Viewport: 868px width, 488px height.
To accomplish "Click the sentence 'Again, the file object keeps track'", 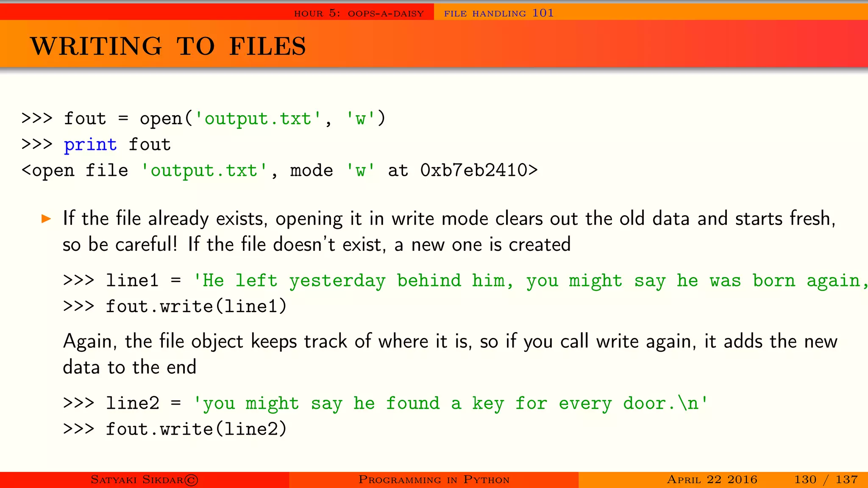I will pos(450,341).
